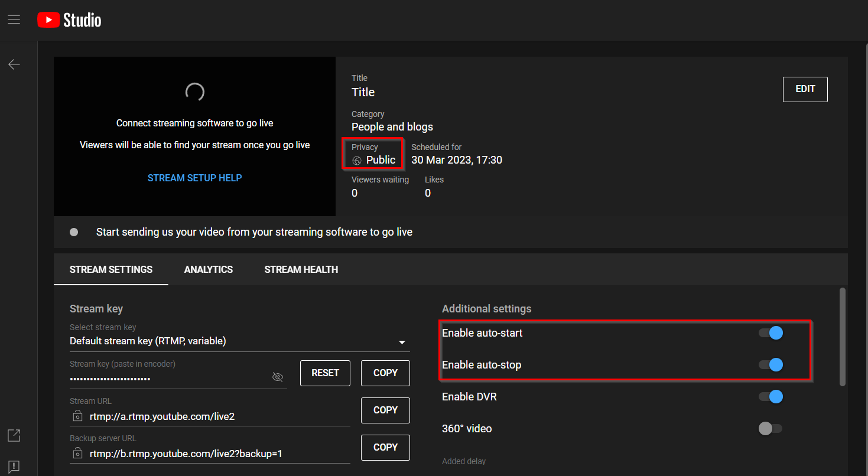Click the share icon in the left sidebar
This screenshot has width=868, height=476.
click(14, 435)
